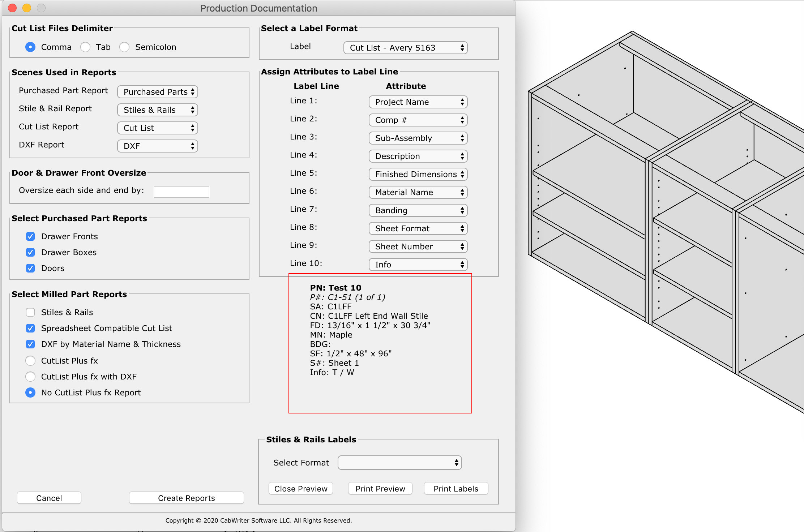Select the Semicolon delimiter option
Image resolution: width=804 pixels, height=532 pixels.
[124, 47]
